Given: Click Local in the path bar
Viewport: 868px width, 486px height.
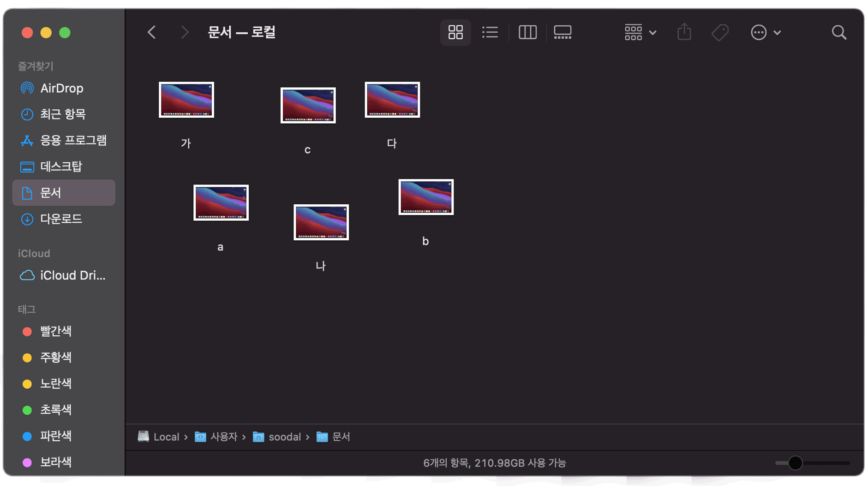Looking at the screenshot, I should pos(158,437).
